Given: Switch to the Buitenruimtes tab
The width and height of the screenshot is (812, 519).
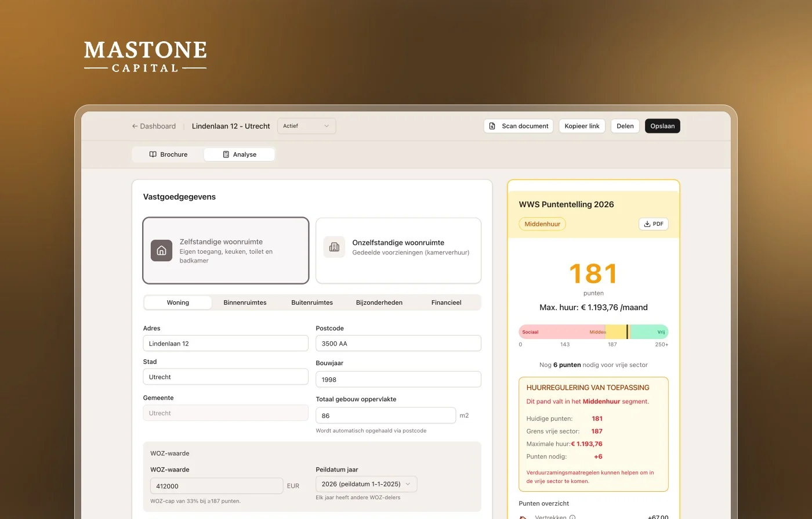Looking at the screenshot, I should point(312,302).
